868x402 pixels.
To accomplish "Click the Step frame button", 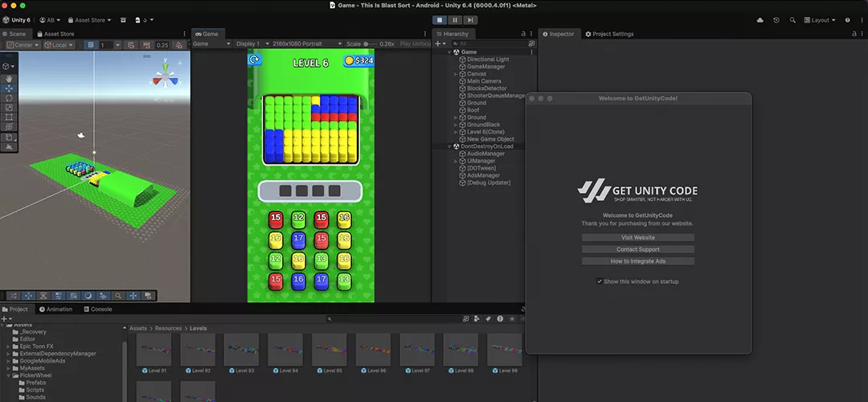I will (470, 20).
